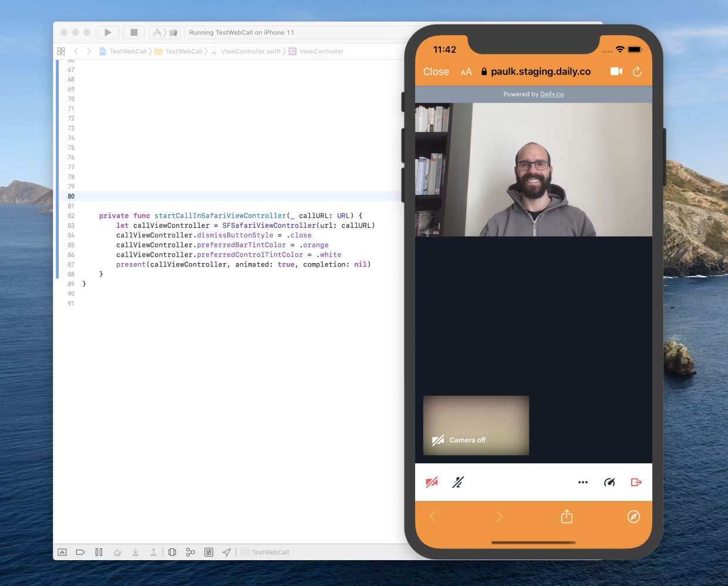Open the related items grid menu
Screen dimensions: 728x586
pyautogui.click(x=61, y=51)
